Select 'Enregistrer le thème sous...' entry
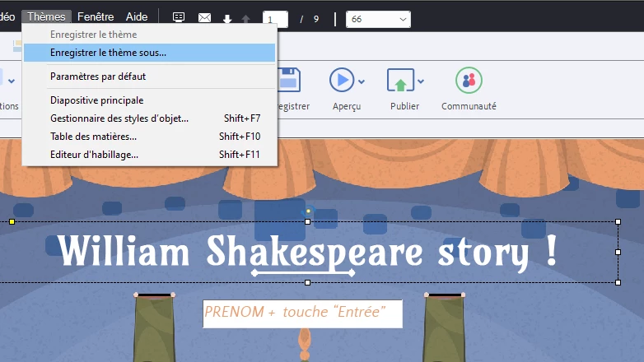Screen dimensions: 644x362 click(150, 53)
